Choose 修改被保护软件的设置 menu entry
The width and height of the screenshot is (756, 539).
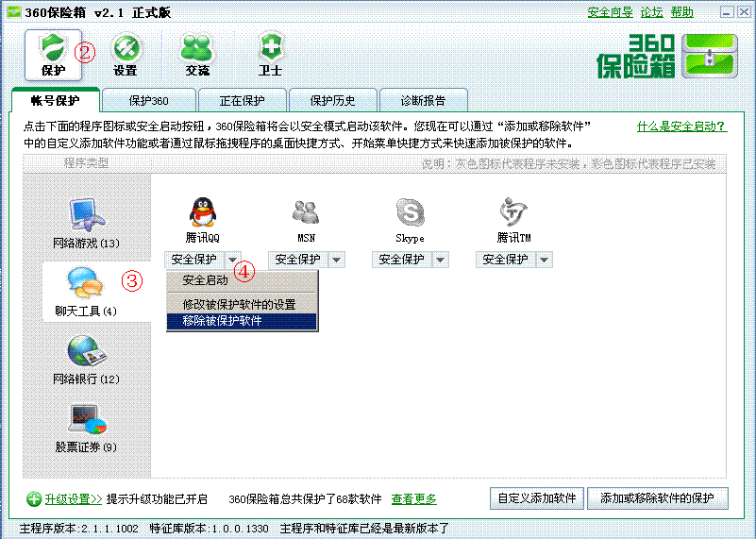pyautogui.click(x=242, y=305)
